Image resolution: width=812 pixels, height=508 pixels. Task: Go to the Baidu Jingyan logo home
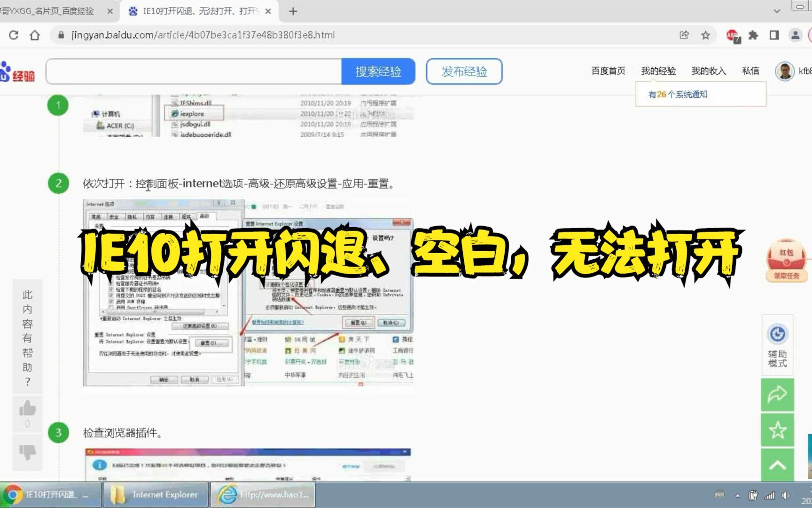[x=17, y=72]
